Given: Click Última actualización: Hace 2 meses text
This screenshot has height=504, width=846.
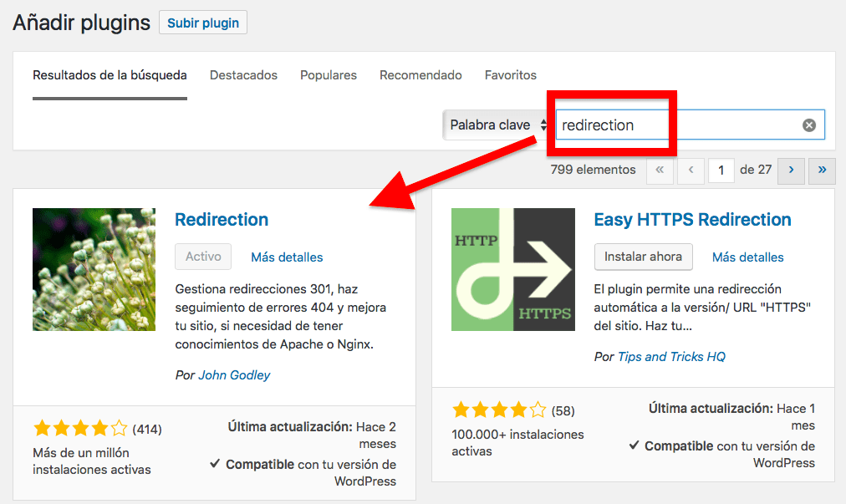Looking at the screenshot, I should point(312,435).
